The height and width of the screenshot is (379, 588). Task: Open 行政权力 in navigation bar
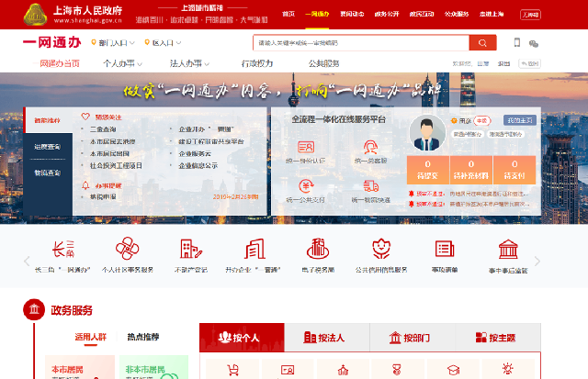point(257,63)
